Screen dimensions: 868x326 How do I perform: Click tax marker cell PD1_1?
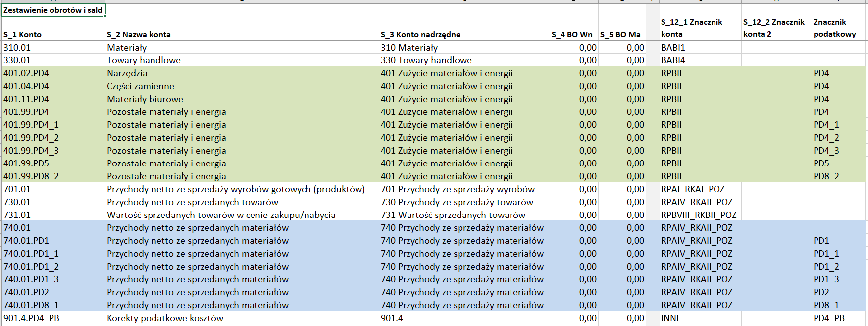(839, 253)
